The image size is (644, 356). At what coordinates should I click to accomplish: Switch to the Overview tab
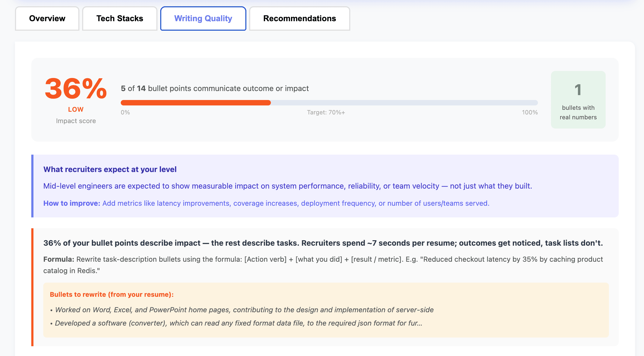pos(47,18)
